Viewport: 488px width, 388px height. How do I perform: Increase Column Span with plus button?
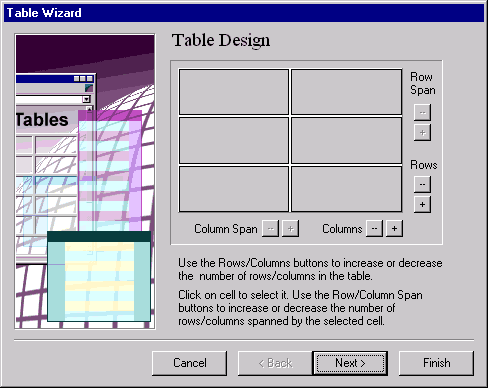(x=291, y=229)
